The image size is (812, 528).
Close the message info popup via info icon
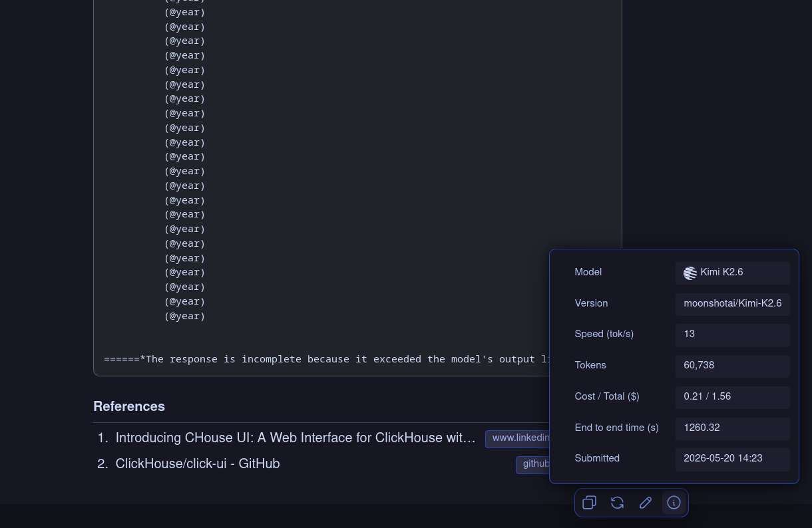pos(674,503)
